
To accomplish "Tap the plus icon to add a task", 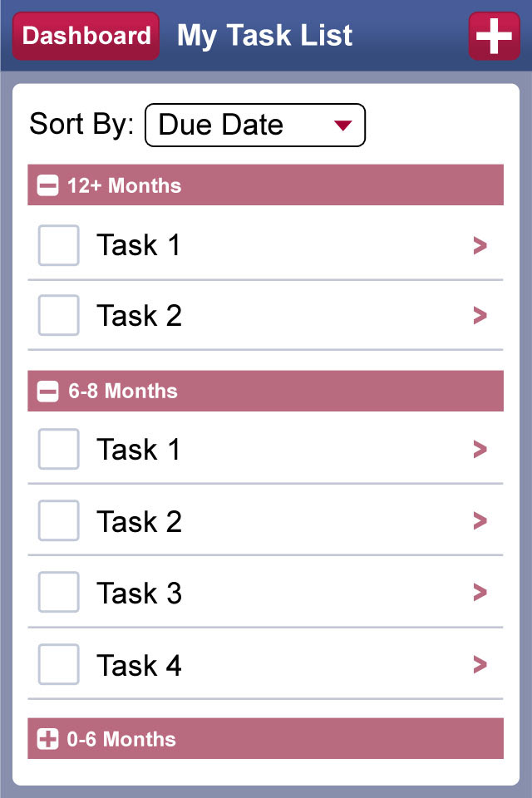I will tap(494, 37).
